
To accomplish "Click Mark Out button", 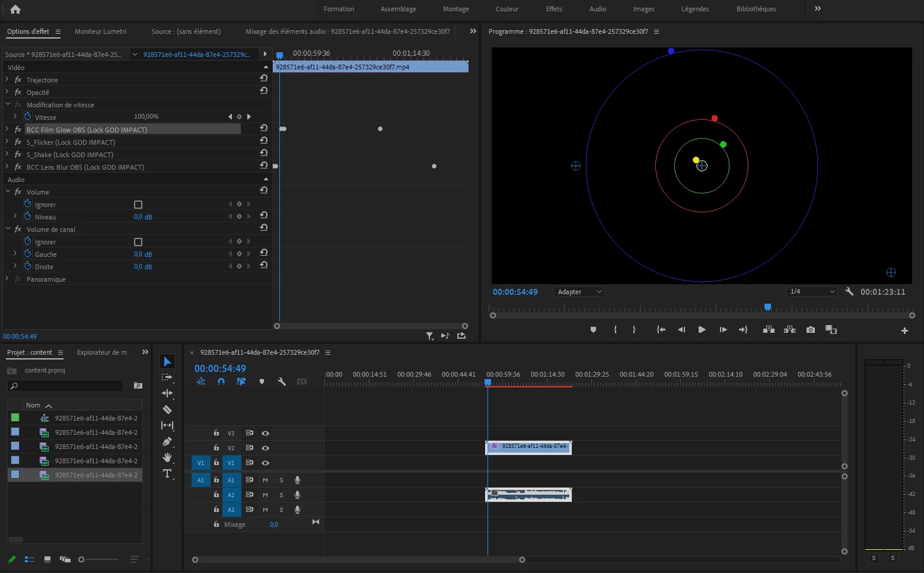I will coord(634,330).
